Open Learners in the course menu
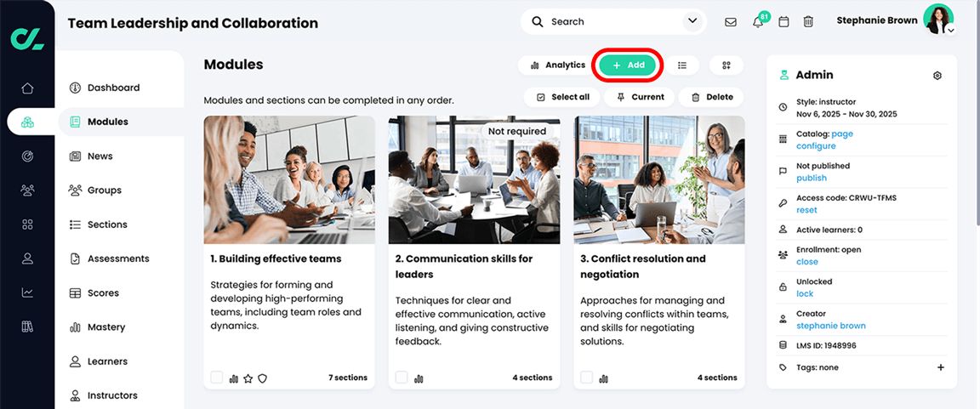The height and width of the screenshot is (409, 980). pos(107,361)
